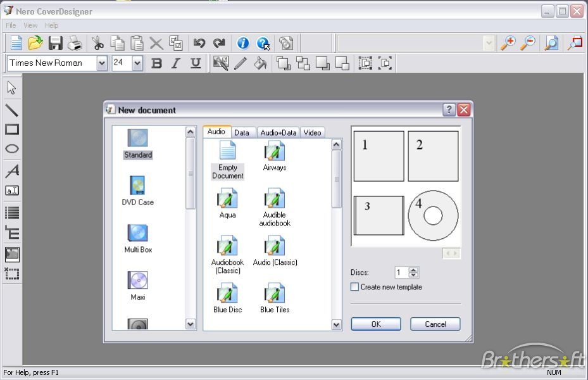Click preview element 1 booklet
Screen dimensions: 588x380
[x=378, y=156]
